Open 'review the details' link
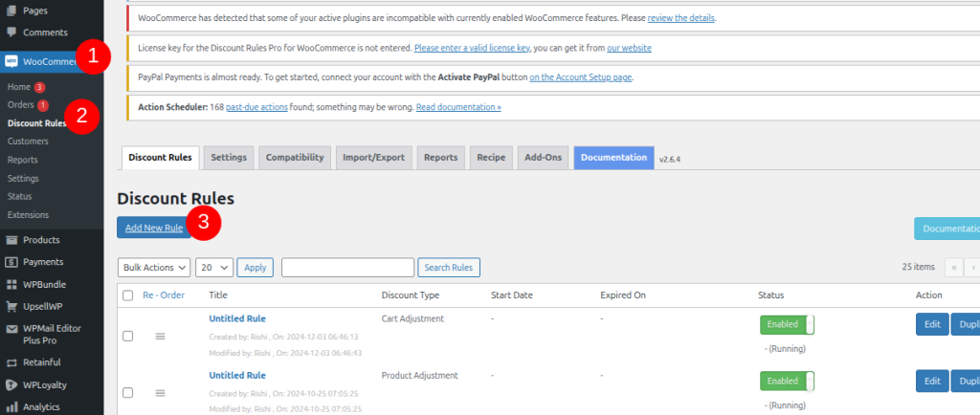Viewport: 980px width, 415px height. click(x=681, y=18)
